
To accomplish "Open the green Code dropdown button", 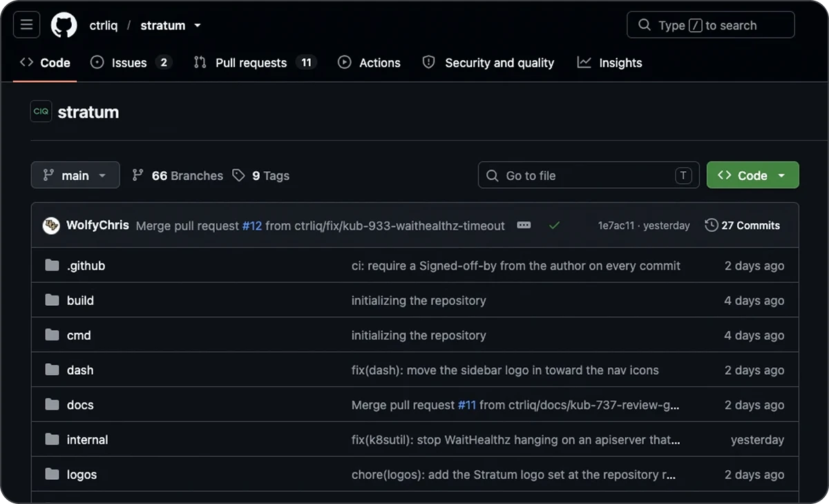I will pos(752,175).
